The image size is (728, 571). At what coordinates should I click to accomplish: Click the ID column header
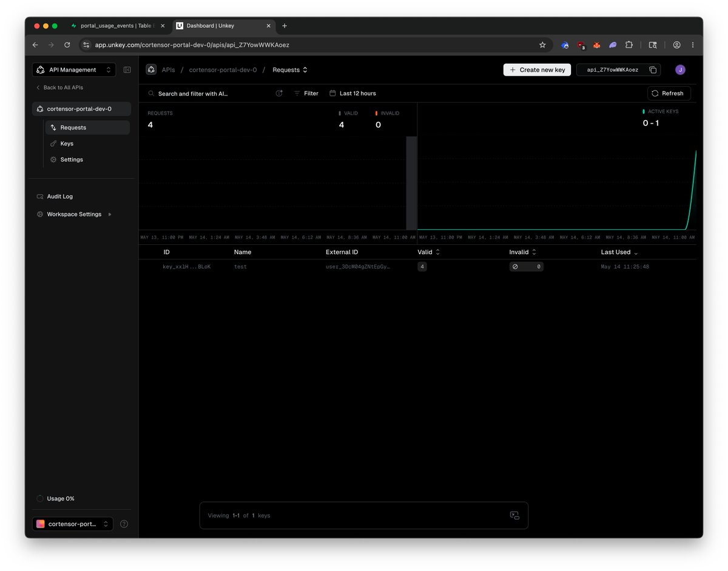tap(167, 252)
